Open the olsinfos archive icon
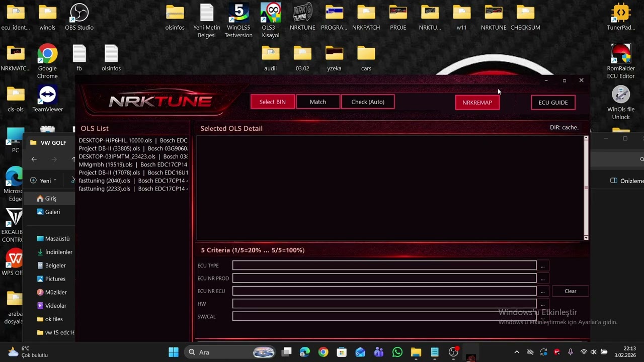The image size is (644, 362). pyautogui.click(x=175, y=17)
